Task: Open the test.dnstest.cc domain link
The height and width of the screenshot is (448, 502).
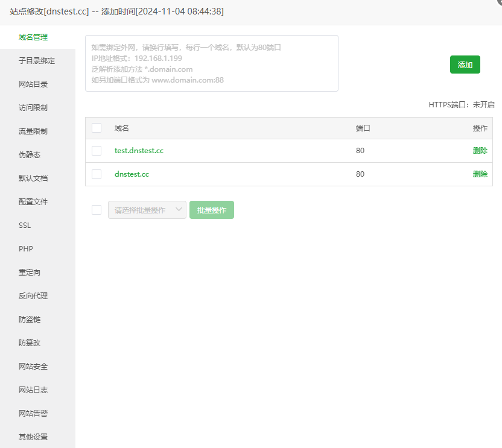Action: click(x=139, y=151)
